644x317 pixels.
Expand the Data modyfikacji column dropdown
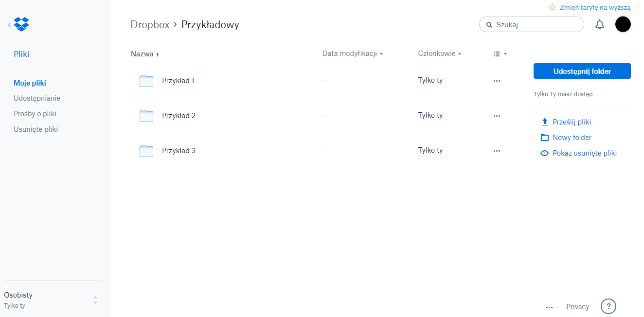(x=353, y=53)
